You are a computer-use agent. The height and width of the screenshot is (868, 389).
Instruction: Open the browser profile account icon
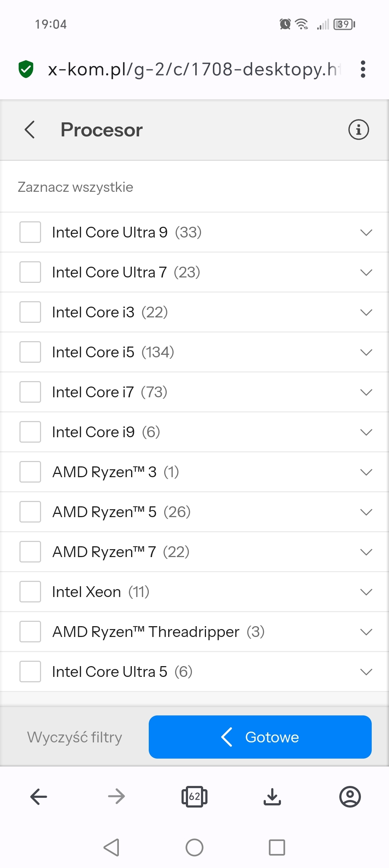[350, 796]
